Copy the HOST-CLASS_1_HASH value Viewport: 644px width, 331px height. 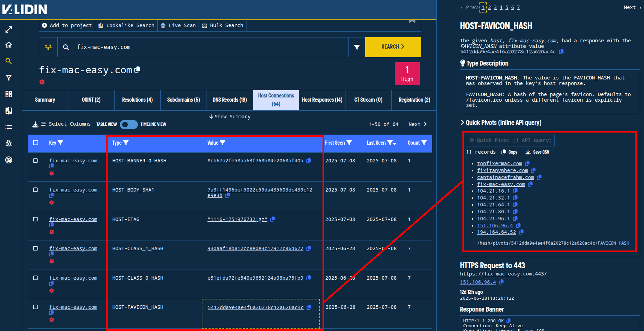pos(309,248)
